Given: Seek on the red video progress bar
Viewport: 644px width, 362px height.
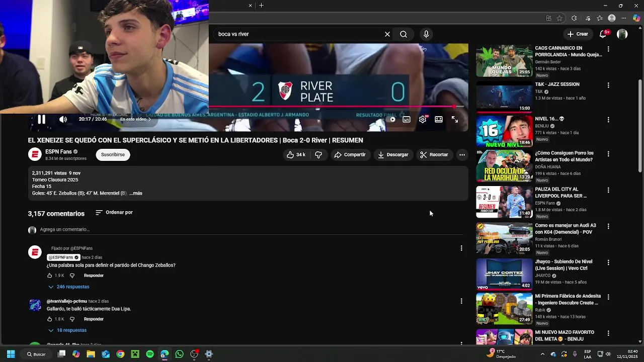Looking at the screenshot, I should point(336,107).
